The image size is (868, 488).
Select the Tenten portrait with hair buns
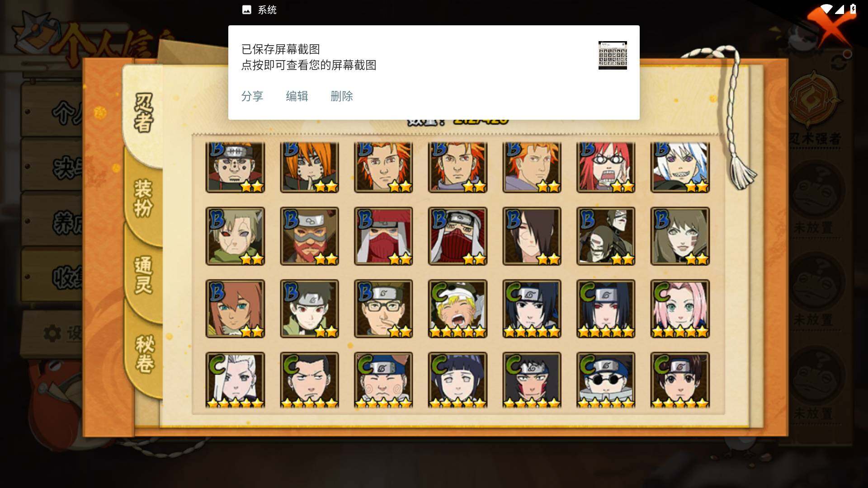[680, 380]
